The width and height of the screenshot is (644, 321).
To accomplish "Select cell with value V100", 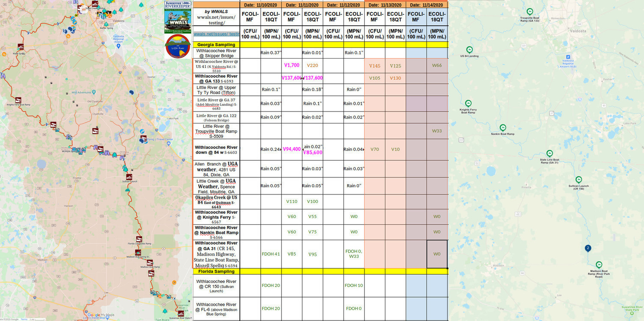I will point(312,201).
